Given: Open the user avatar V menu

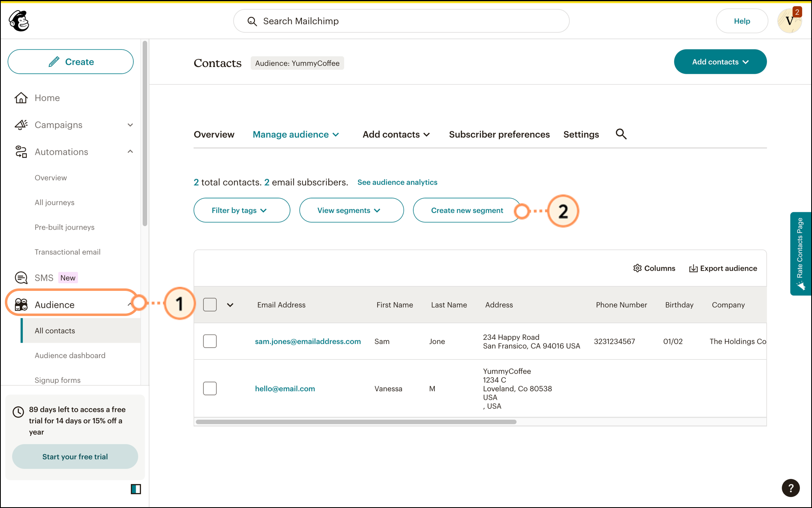Looking at the screenshot, I should point(789,21).
